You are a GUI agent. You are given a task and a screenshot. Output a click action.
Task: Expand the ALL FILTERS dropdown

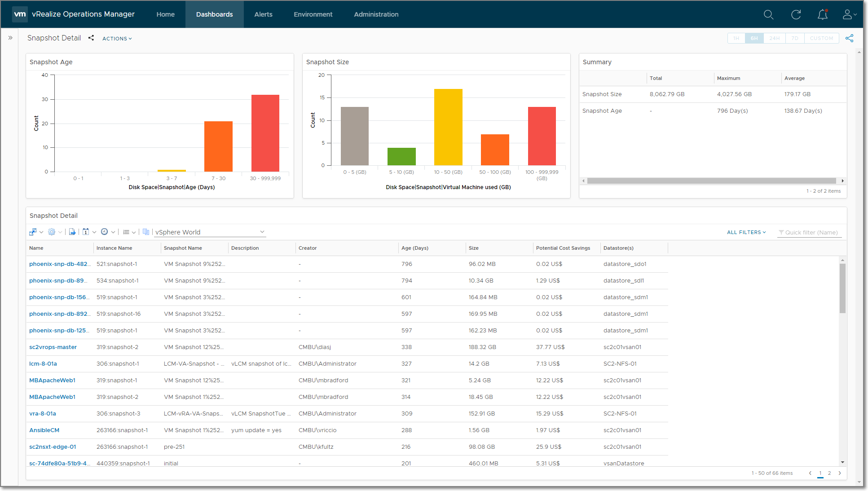coord(746,232)
